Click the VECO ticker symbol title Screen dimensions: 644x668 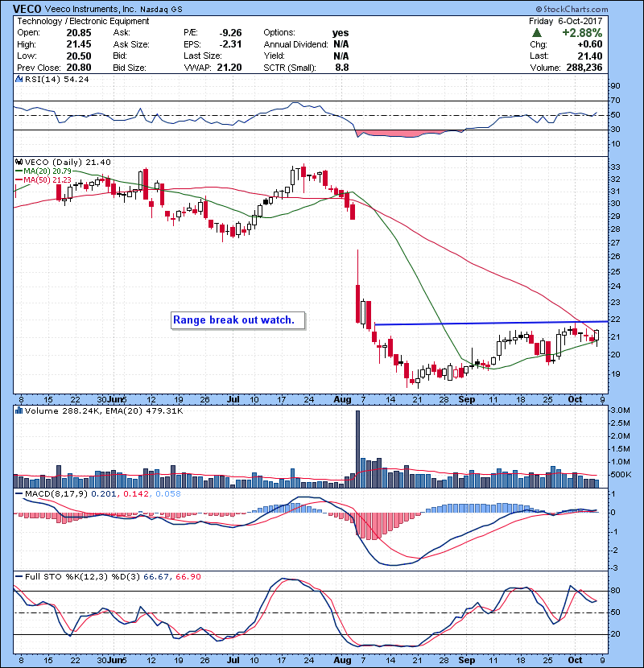(27, 9)
